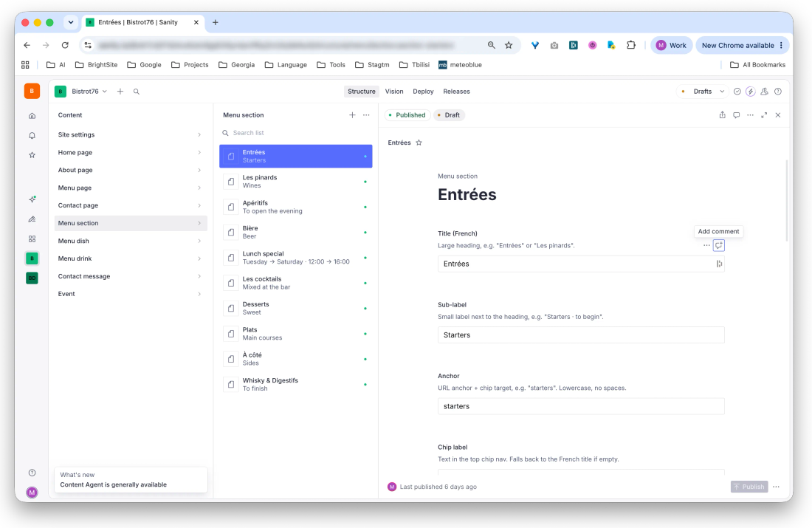Bookmark page with Chrome star icon

[509, 45]
